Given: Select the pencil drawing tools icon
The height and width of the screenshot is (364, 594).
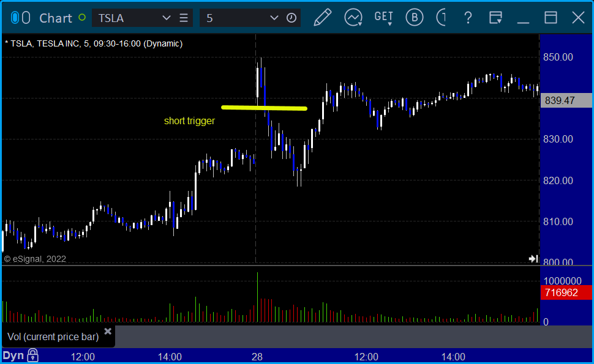Looking at the screenshot, I should [322, 17].
